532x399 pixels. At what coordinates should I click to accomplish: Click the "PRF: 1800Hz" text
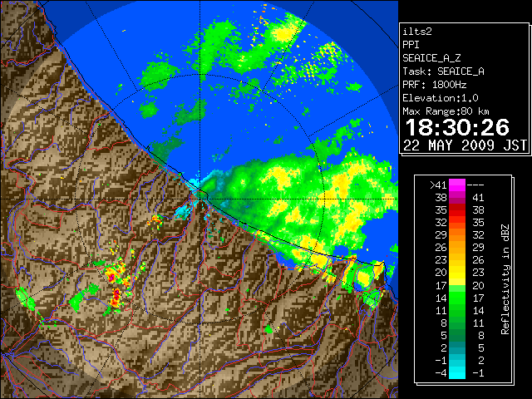pyautogui.click(x=435, y=85)
